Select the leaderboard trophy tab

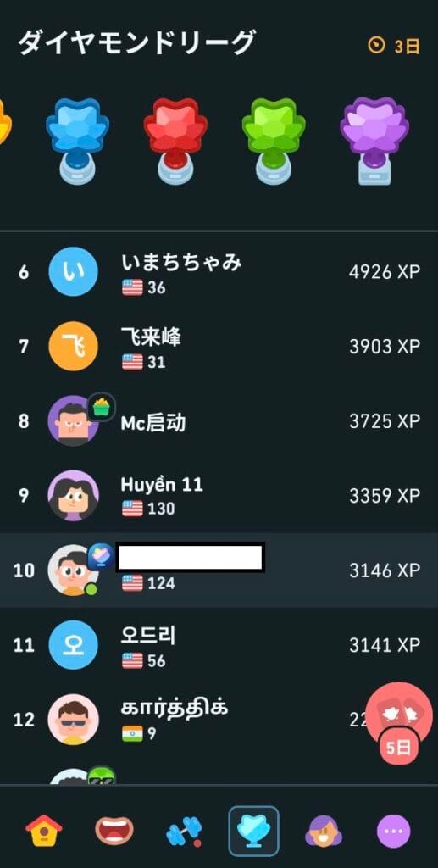click(254, 831)
